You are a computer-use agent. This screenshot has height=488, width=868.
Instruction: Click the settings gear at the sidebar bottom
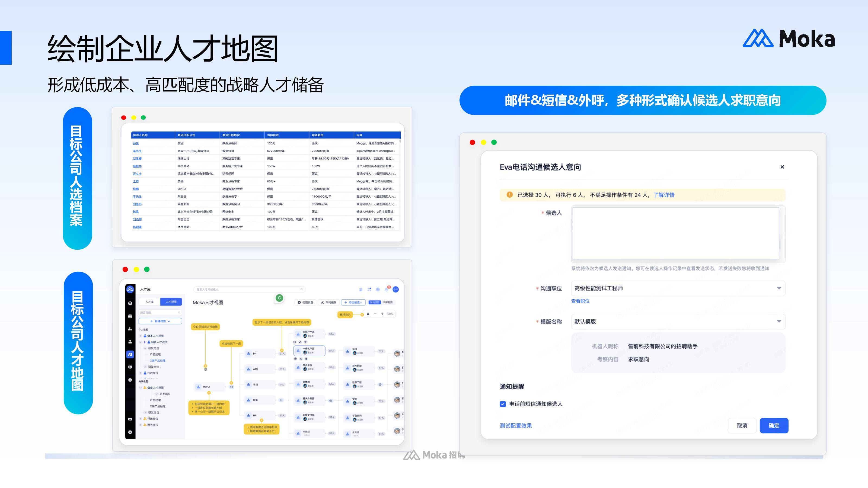(x=130, y=432)
